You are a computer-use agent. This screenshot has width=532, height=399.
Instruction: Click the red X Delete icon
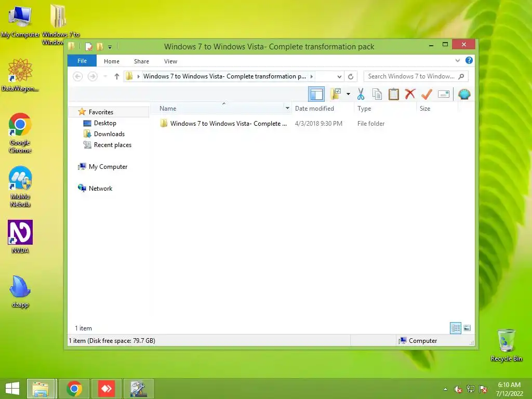coord(410,94)
